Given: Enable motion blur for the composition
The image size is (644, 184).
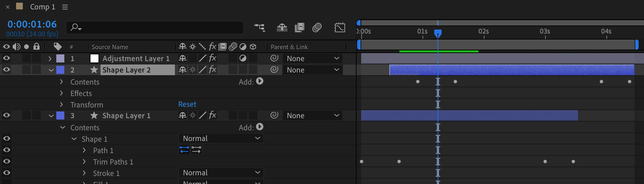Looking at the screenshot, I should pos(317,28).
